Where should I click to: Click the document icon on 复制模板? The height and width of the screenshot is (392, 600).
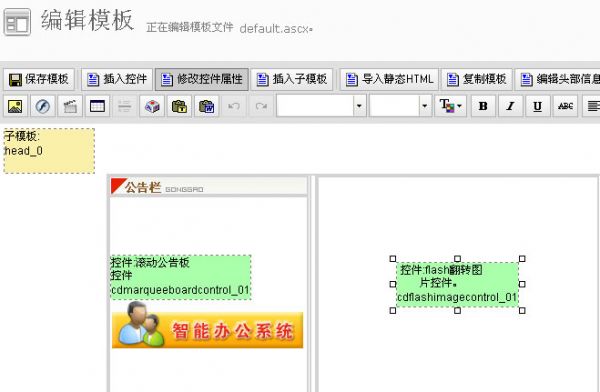click(453, 80)
